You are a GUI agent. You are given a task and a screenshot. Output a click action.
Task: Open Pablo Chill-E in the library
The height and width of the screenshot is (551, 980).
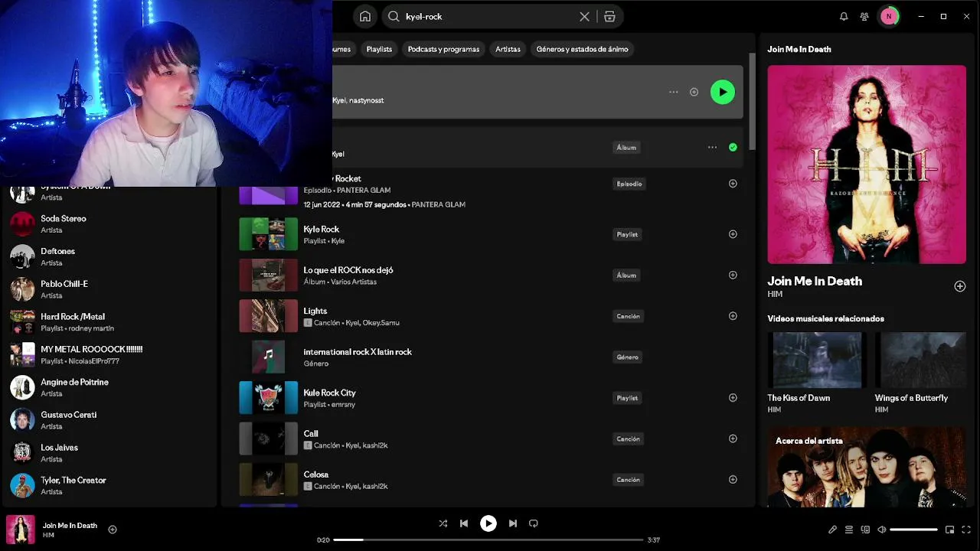(x=109, y=289)
